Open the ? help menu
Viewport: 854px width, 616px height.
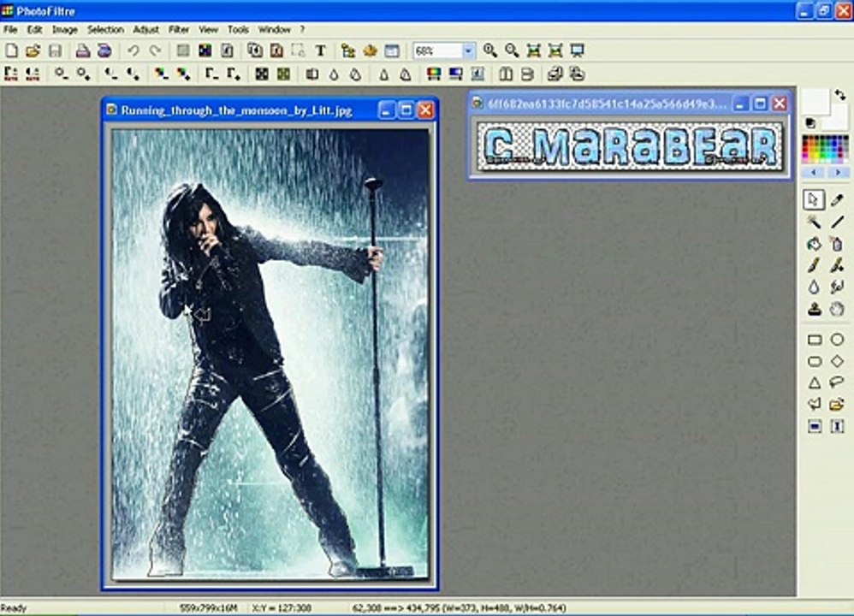coord(302,29)
